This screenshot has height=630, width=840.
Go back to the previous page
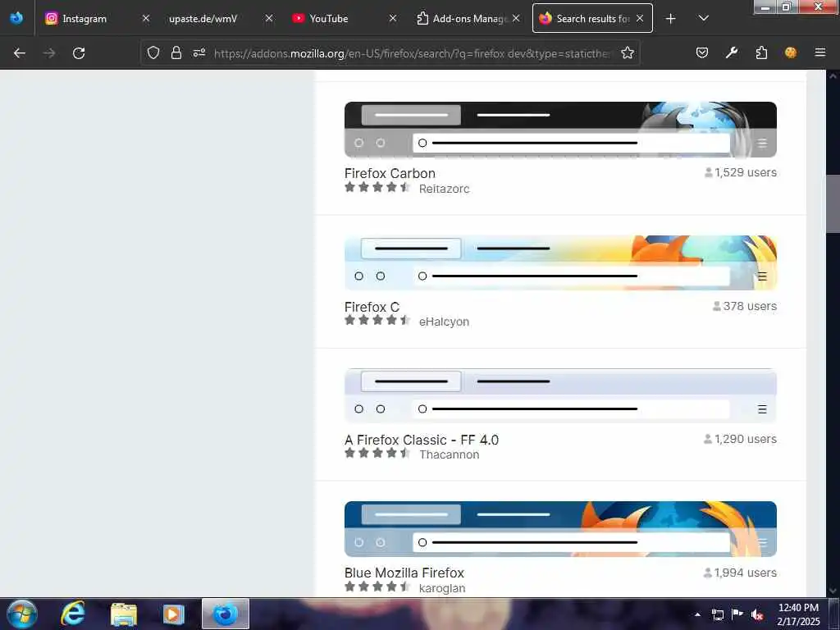[20, 53]
